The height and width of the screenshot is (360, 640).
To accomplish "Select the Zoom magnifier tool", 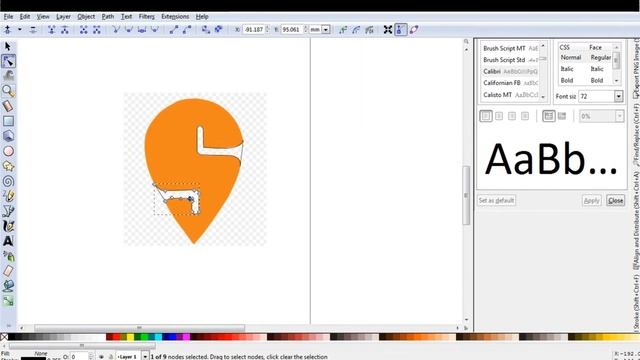I will coord(8,91).
